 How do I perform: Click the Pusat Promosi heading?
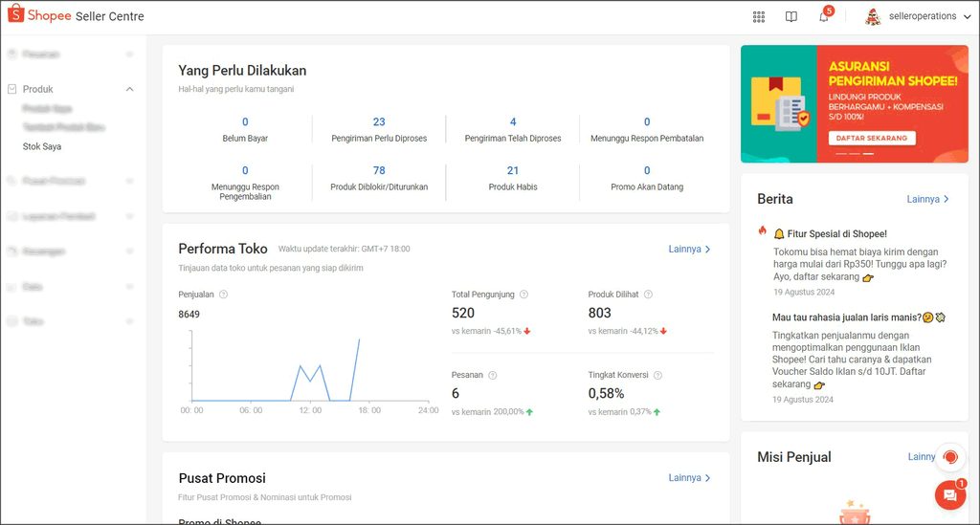coord(222,478)
